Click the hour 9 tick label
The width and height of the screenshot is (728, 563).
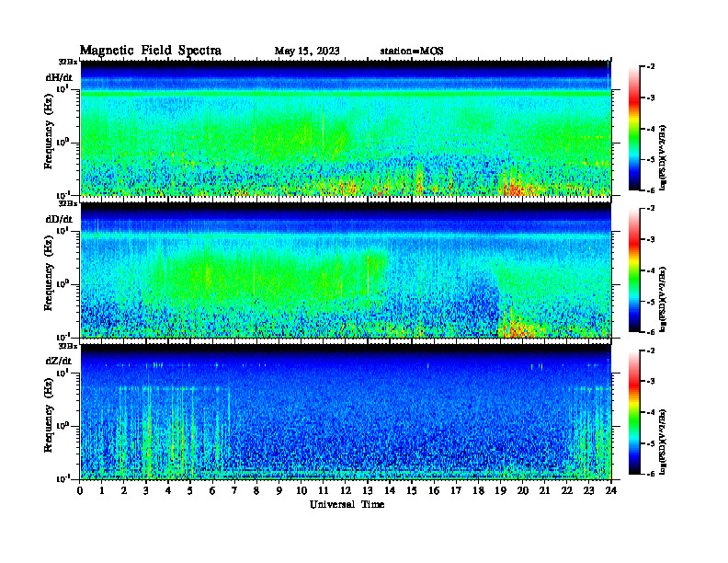tap(279, 491)
